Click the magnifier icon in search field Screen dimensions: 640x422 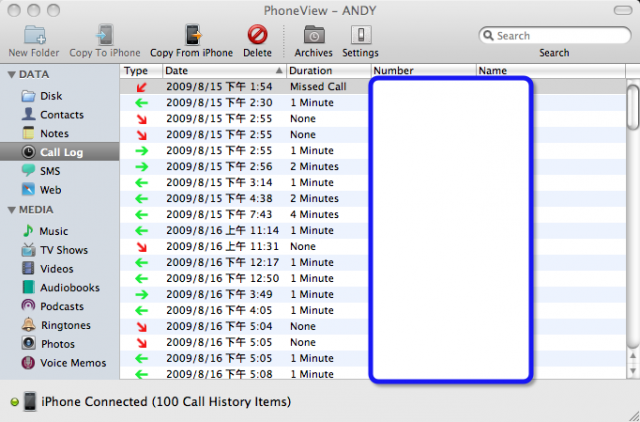click(489, 36)
